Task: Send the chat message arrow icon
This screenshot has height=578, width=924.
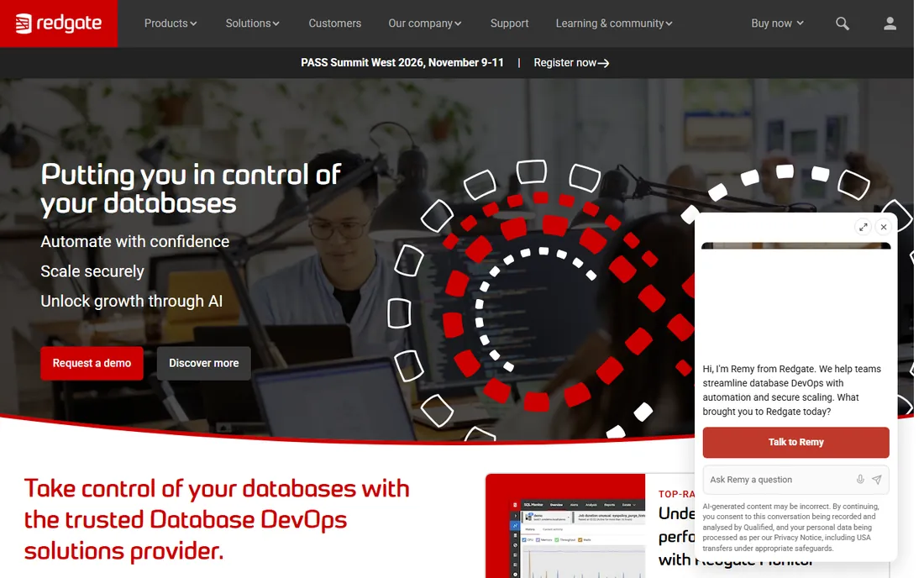Action: point(877,480)
